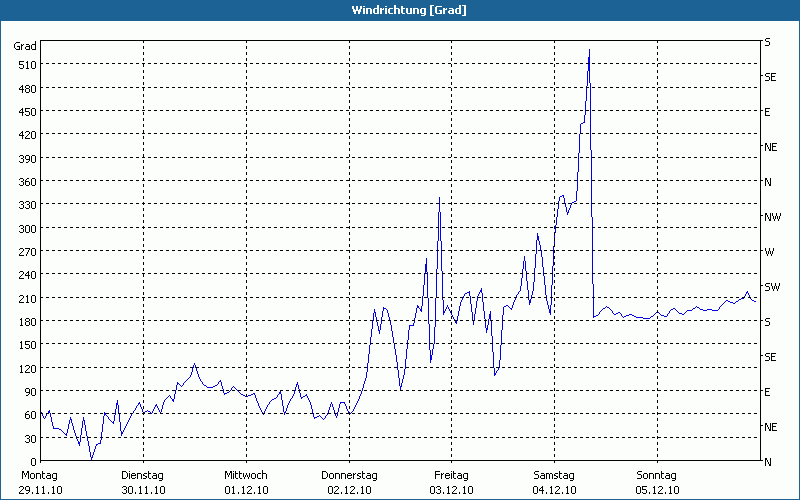Viewport: 800px width, 500px height.
Task: Click the 210 degree axis value
Action: (29, 298)
